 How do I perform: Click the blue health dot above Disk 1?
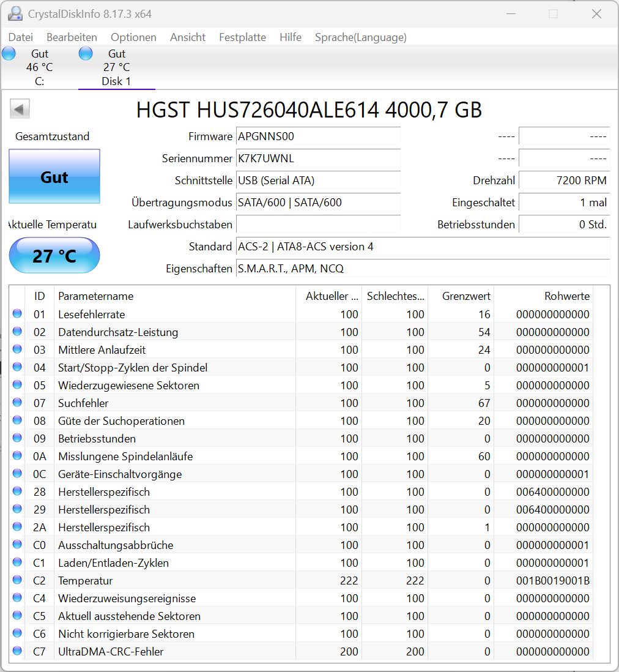pyautogui.click(x=86, y=53)
